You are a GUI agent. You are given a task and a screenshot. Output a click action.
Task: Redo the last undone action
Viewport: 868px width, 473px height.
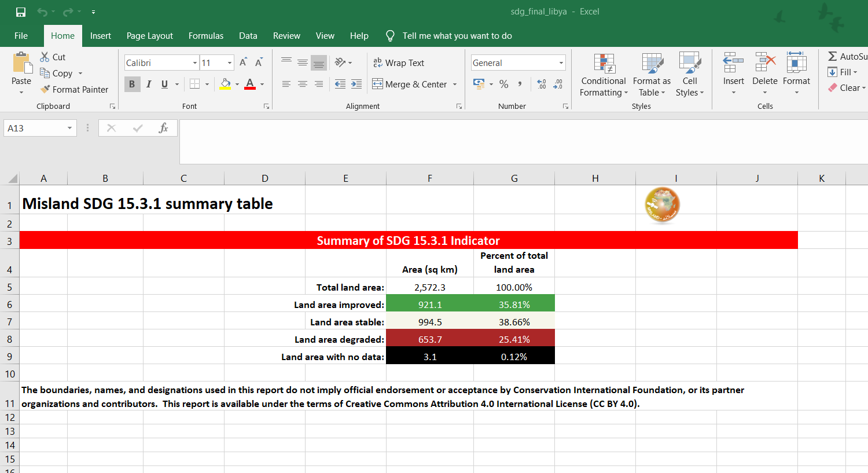pyautogui.click(x=68, y=12)
